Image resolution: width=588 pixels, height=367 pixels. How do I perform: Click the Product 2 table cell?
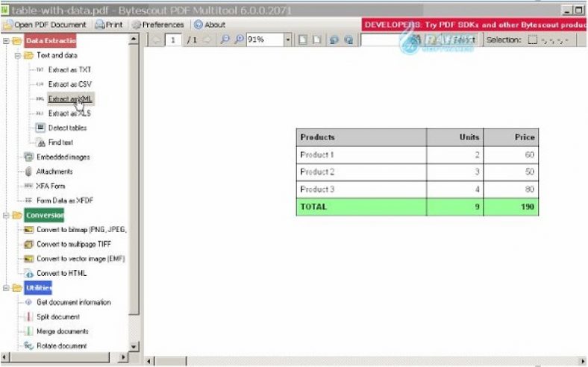[361, 172]
